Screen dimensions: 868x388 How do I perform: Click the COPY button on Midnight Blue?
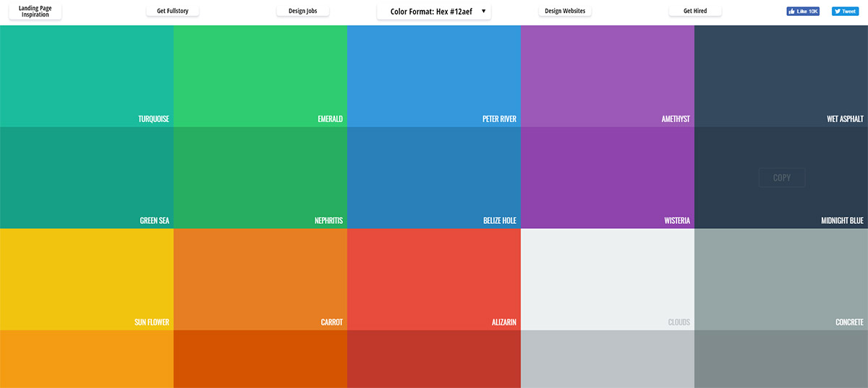click(782, 178)
